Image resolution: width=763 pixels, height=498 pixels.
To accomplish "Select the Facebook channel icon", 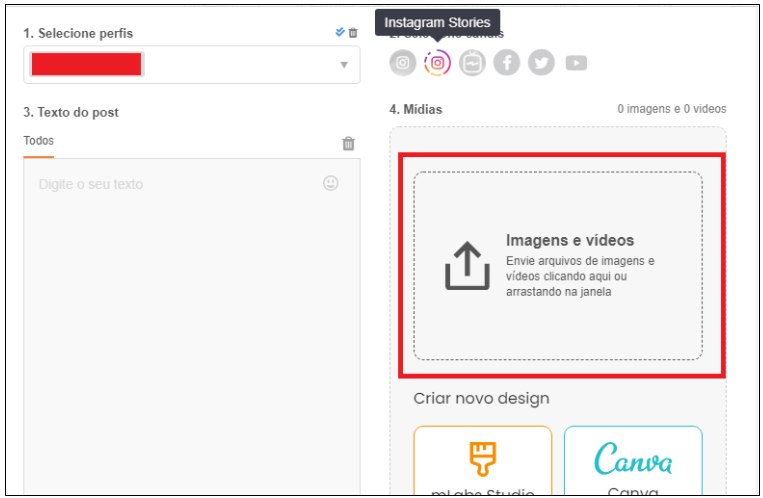I will (507, 63).
